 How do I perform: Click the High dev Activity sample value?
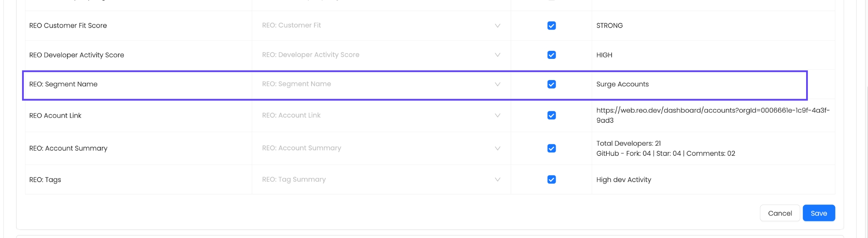pos(623,180)
